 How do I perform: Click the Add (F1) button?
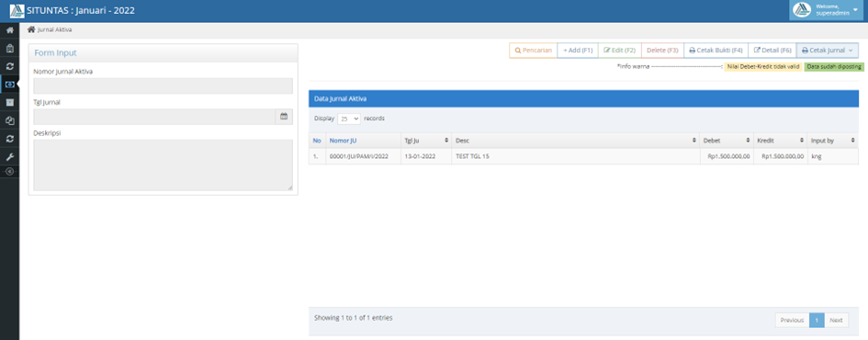coord(578,51)
